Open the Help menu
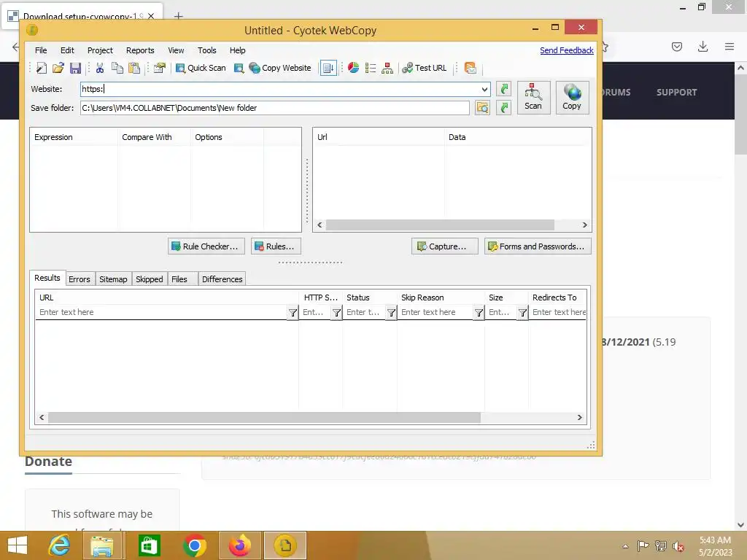Image resolution: width=747 pixels, height=560 pixels. (x=237, y=50)
